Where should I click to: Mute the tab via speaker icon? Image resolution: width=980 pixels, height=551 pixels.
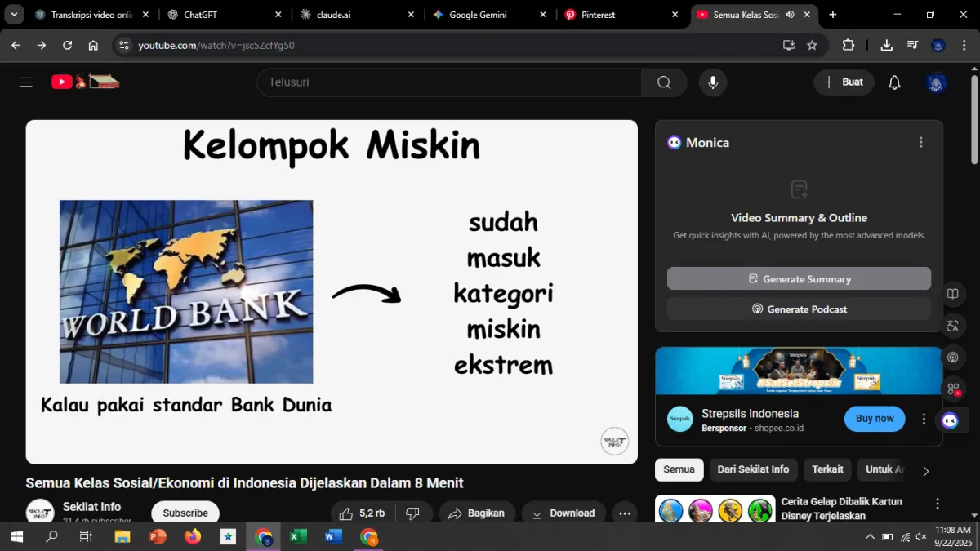(790, 15)
